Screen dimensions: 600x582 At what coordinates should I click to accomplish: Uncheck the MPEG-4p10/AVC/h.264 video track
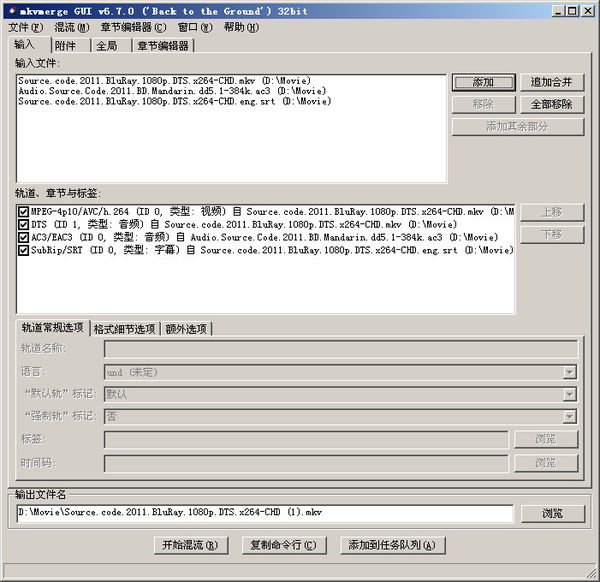pyautogui.click(x=23, y=212)
